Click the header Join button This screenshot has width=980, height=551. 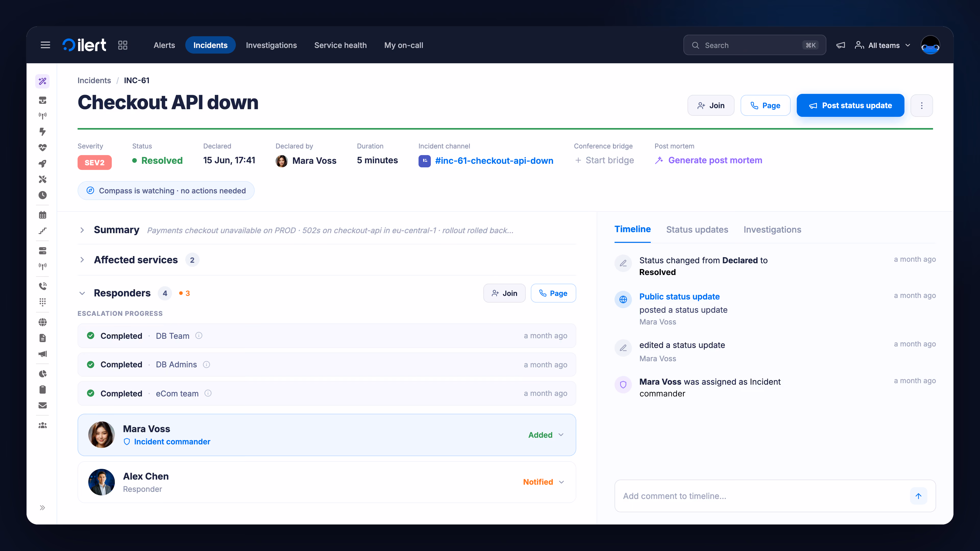pyautogui.click(x=711, y=105)
